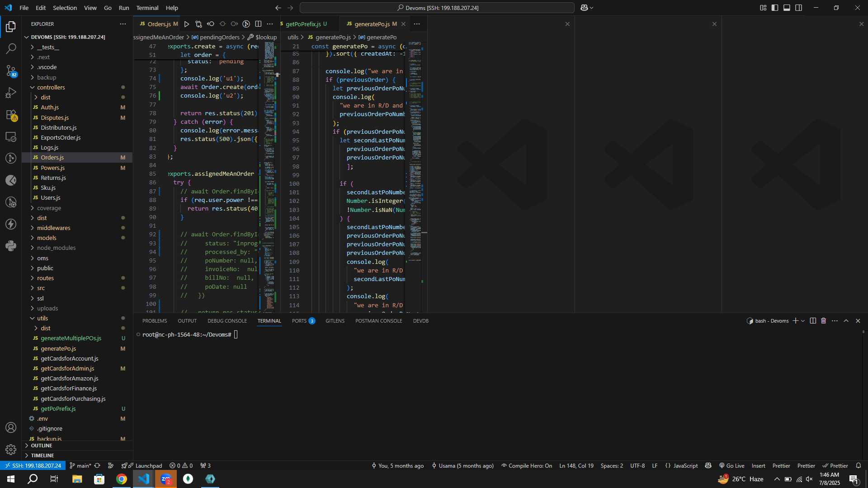
Task: Open Explorer views and more actions
Action: click(x=123, y=24)
